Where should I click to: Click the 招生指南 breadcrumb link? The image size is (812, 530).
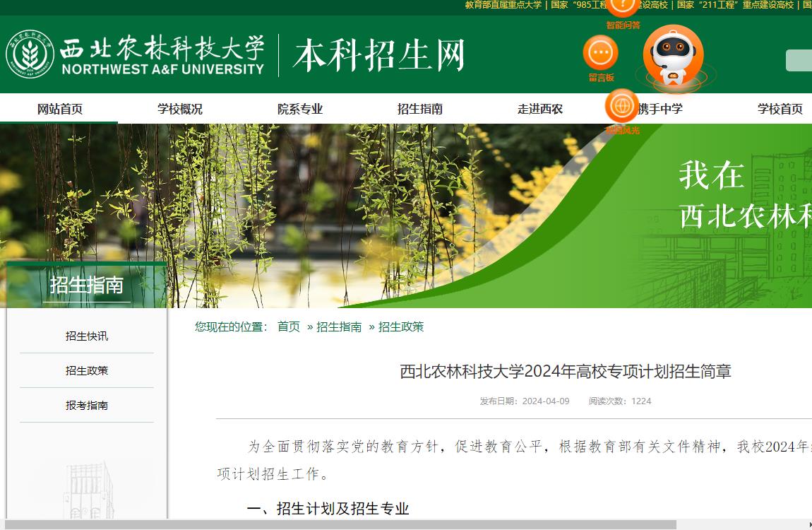[x=339, y=327]
